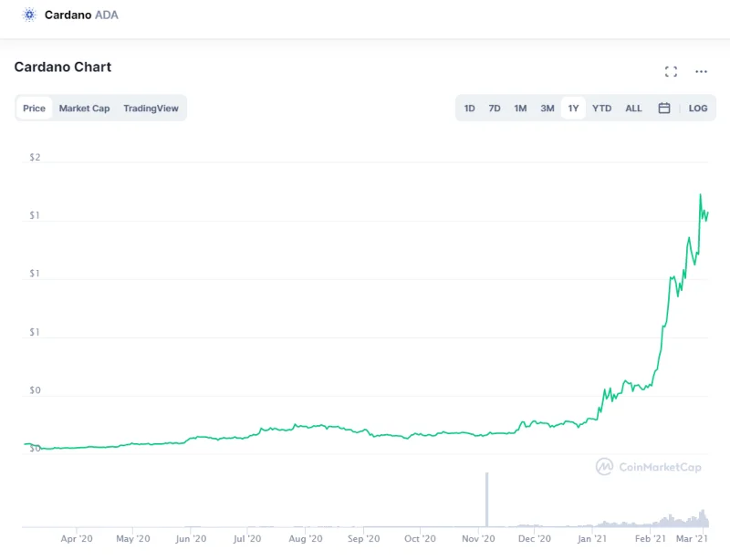Click the Cardano logo icon

click(x=29, y=15)
